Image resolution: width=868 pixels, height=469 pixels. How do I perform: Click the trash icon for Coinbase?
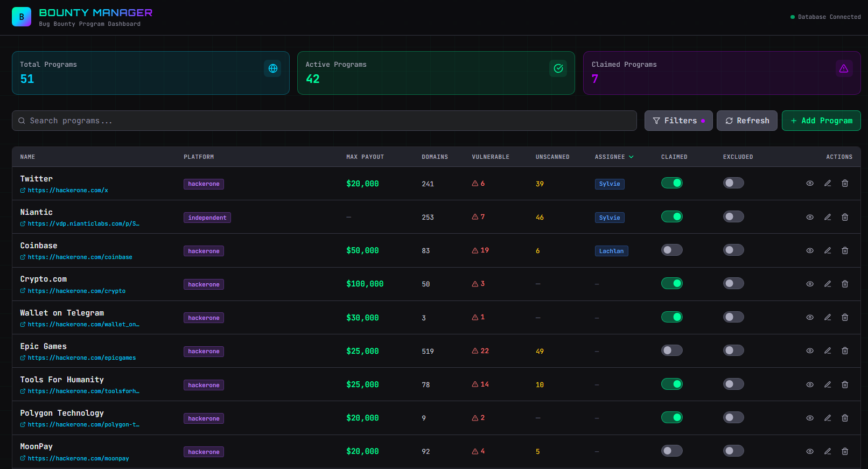[x=845, y=250]
